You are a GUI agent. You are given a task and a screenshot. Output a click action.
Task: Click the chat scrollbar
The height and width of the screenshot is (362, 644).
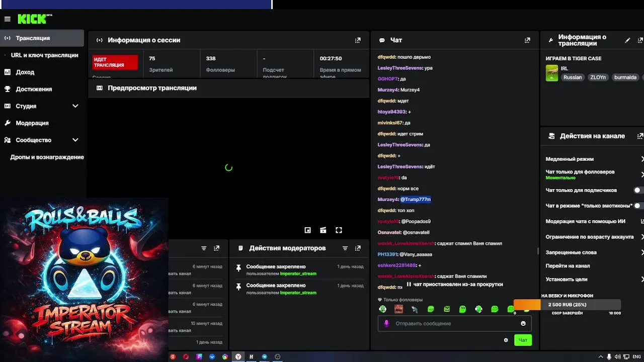pyautogui.click(x=538, y=251)
